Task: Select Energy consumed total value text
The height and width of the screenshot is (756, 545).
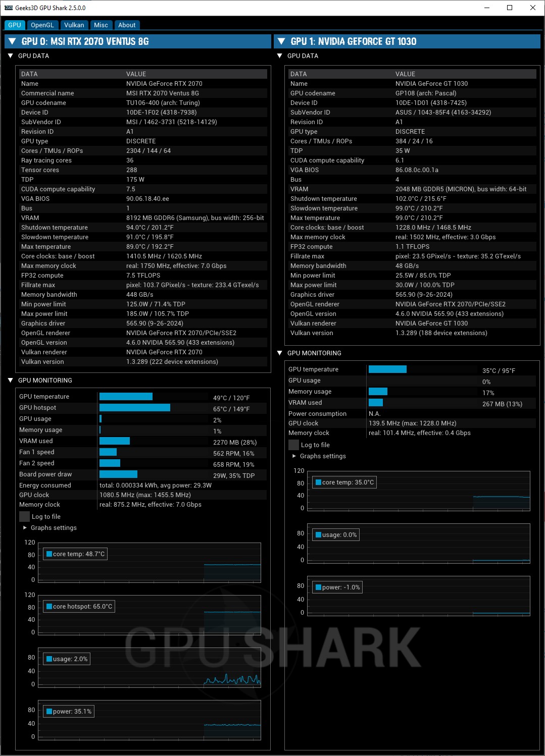Action: coord(156,485)
